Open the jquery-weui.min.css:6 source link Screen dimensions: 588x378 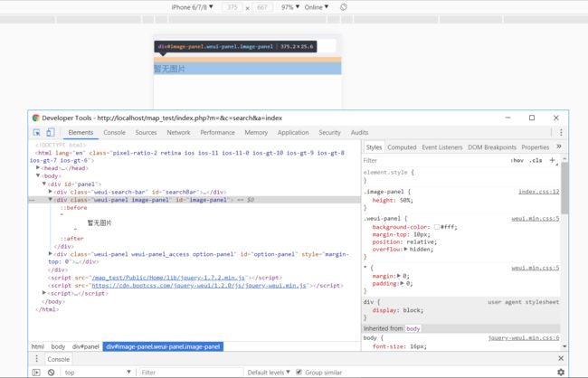pos(524,338)
